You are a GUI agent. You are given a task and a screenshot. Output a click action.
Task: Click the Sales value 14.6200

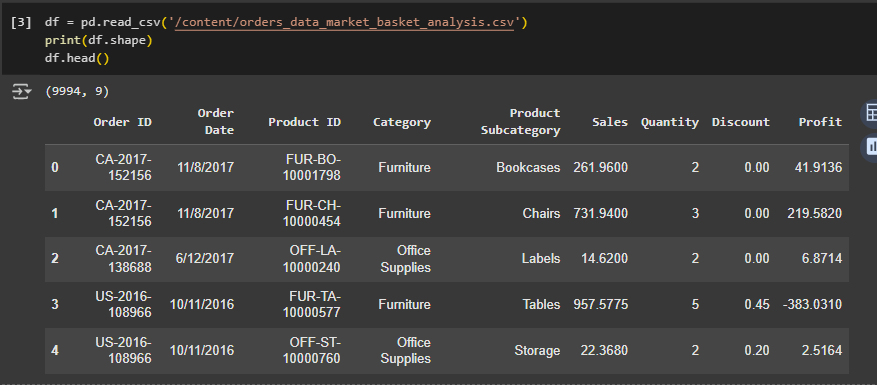pyautogui.click(x=604, y=259)
